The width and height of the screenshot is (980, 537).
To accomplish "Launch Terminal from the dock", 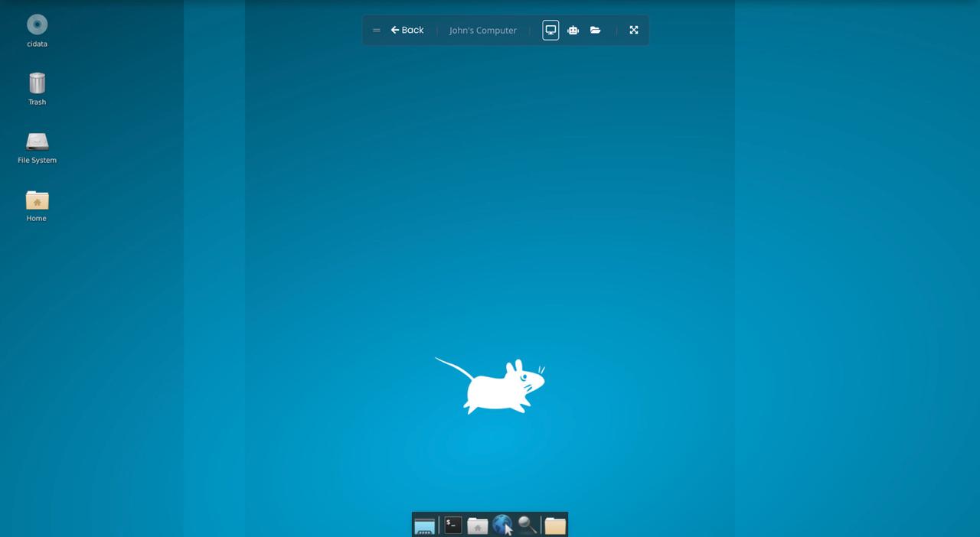I will click(453, 525).
